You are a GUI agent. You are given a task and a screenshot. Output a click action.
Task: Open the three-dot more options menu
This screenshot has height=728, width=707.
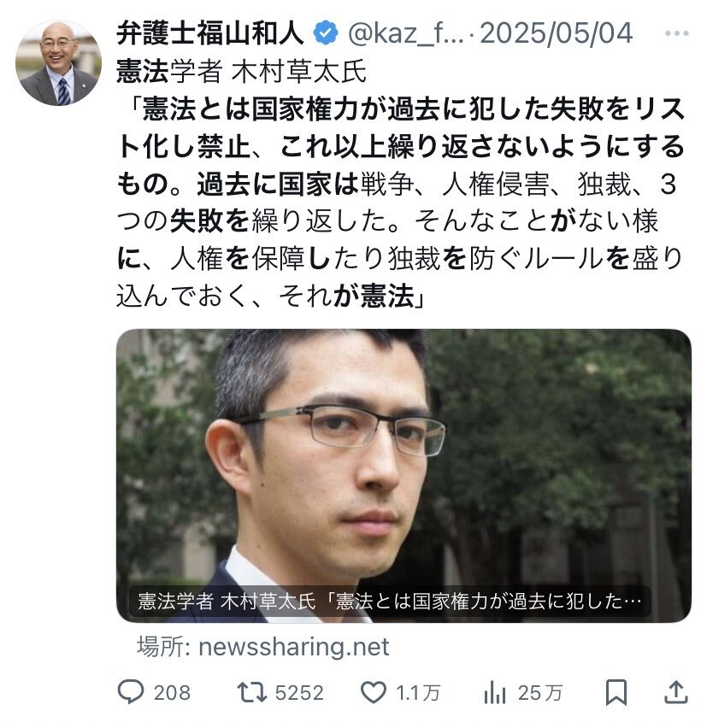pyautogui.click(x=677, y=33)
